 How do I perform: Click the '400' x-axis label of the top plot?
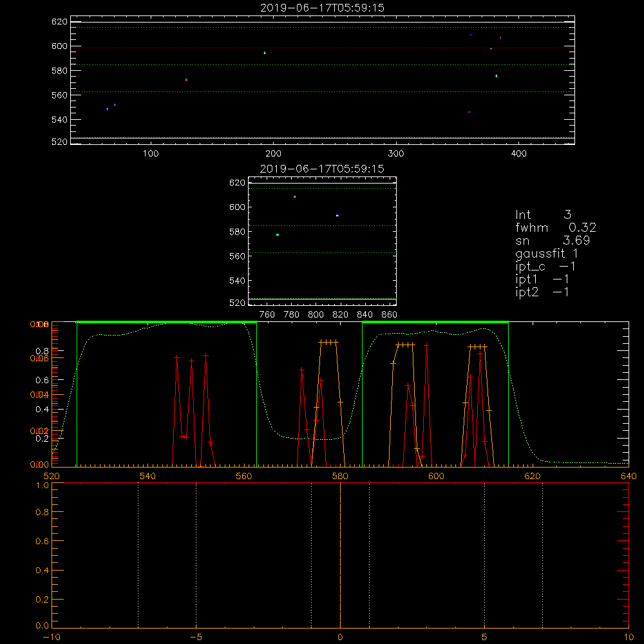pyautogui.click(x=518, y=154)
